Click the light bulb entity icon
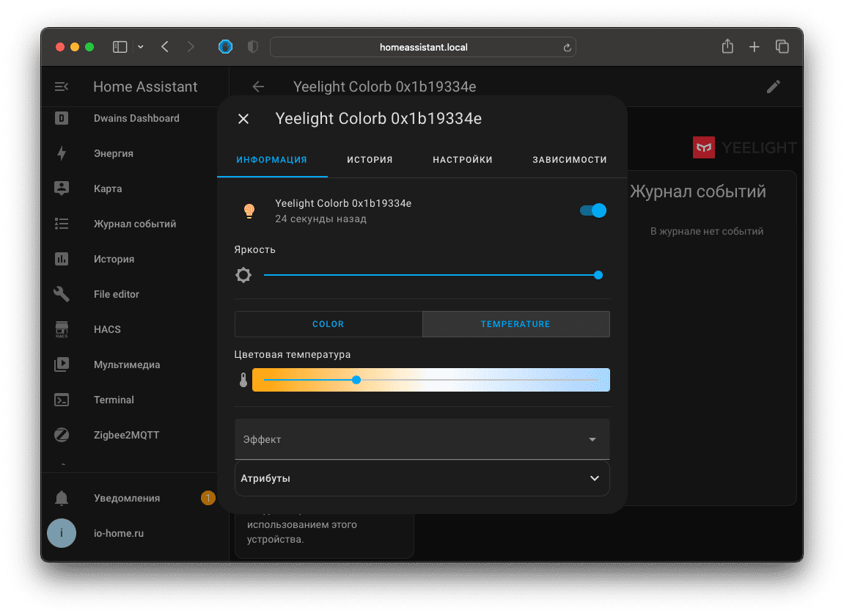Image resolution: width=844 pixels, height=616 pixels. pos(249,210)
